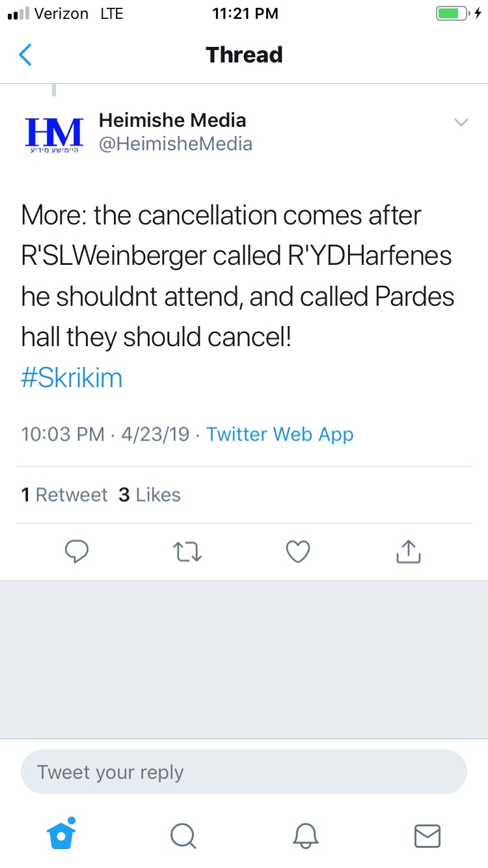
Task: Tap the @HeimisheMedia handle
Action: coord(176,144)
